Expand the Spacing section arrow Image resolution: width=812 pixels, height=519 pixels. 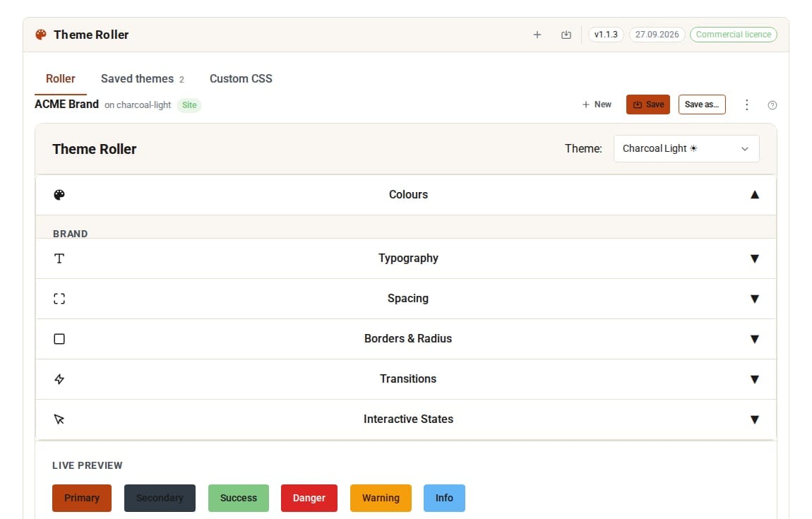[755, 299]
